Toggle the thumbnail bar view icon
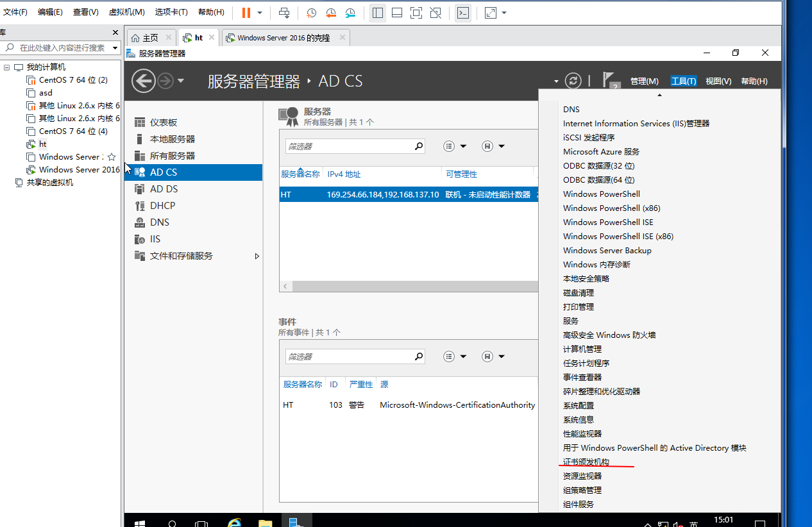812x527 pixels. tap(397, 13)
